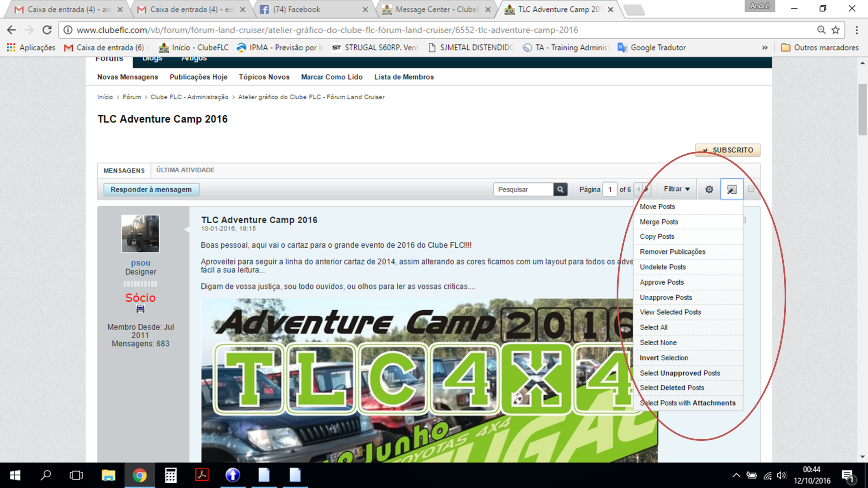
Task: Open Adobe Acrobat from the taskbar
Action: (202, 475)
